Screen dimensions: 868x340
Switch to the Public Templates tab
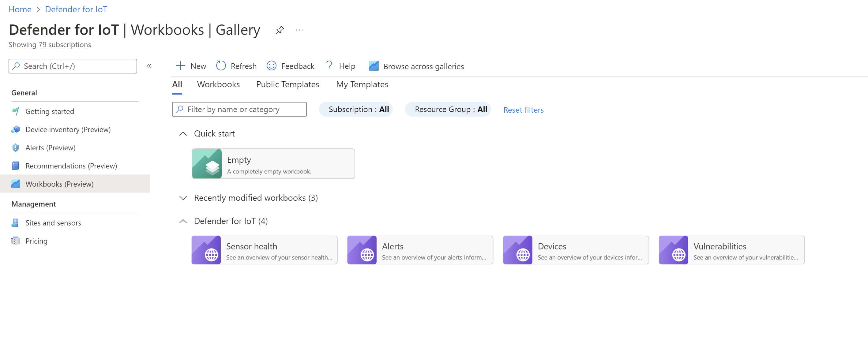pyautogui.click(x=287, y=84)
